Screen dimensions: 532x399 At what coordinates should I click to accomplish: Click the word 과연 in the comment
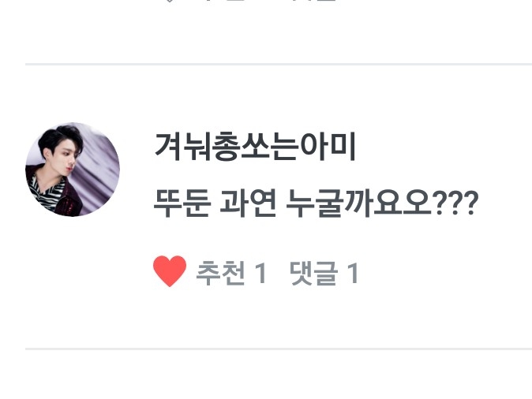[x=248, y=203]
